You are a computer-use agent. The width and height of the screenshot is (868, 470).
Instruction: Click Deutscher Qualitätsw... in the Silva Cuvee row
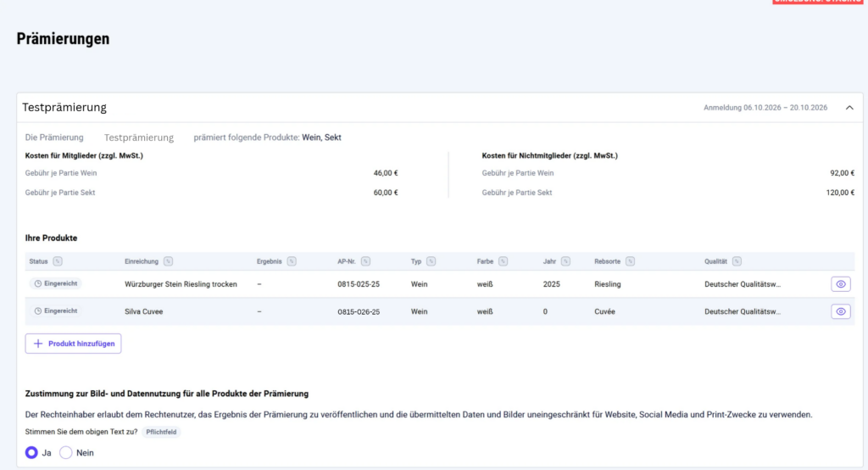tap(743, 311)
